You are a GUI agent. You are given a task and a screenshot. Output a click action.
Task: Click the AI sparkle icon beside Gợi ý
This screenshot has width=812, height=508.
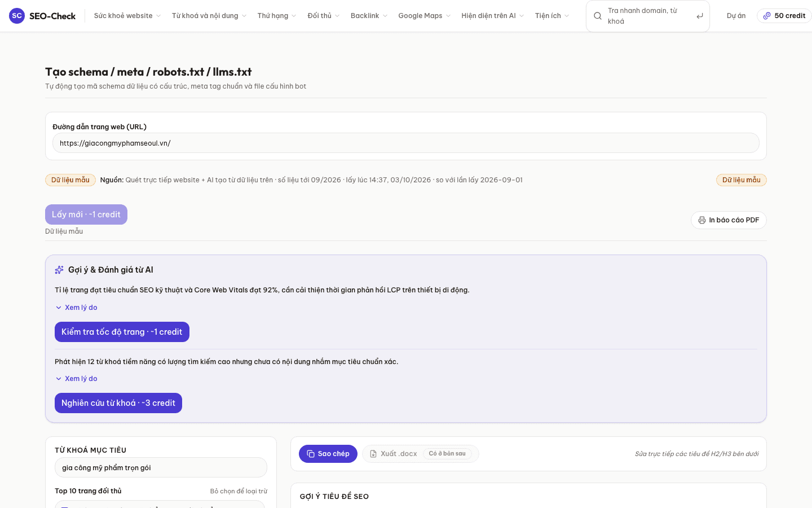point(59,270)
